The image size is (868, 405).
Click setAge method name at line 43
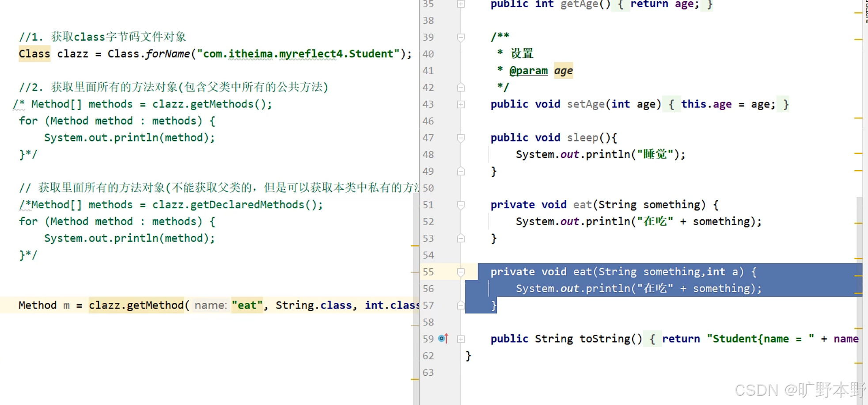pos(586,104)
